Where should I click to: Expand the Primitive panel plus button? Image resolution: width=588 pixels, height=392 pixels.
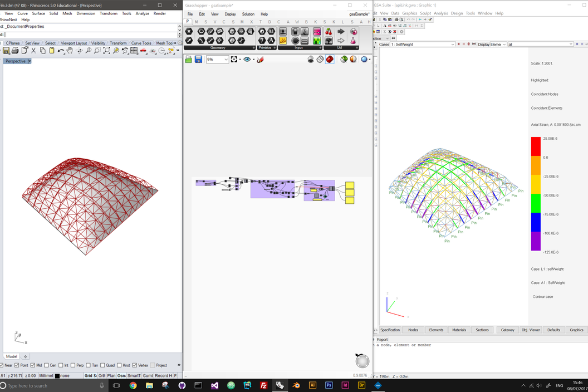click(275, 48)
